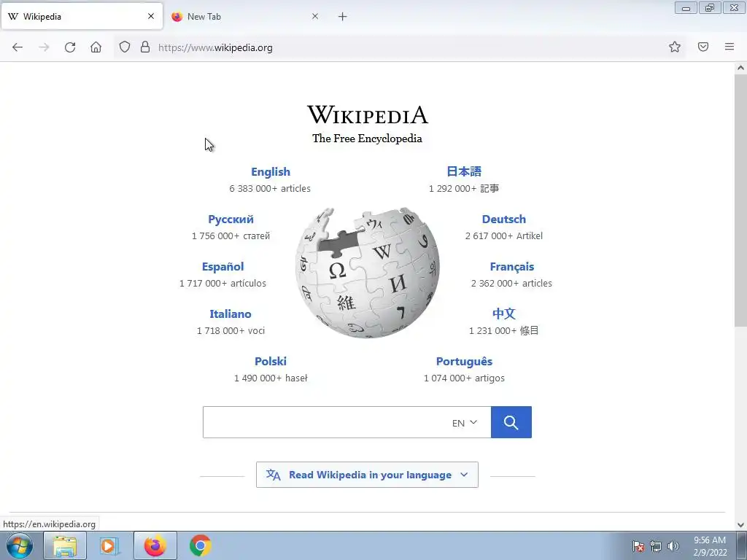Open a new tab with plus button
The image size is (747, 560).
pos(343,17)
